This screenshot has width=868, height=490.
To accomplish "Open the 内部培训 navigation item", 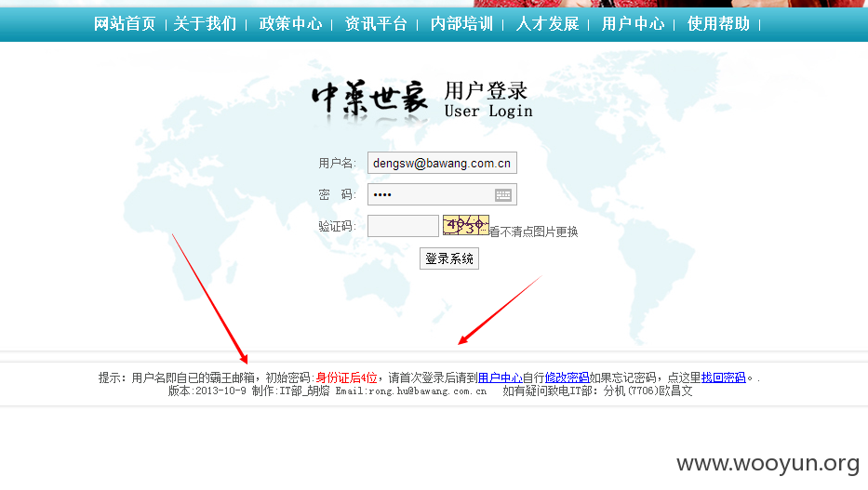I will pyautogui.click(x=461, y=24).
